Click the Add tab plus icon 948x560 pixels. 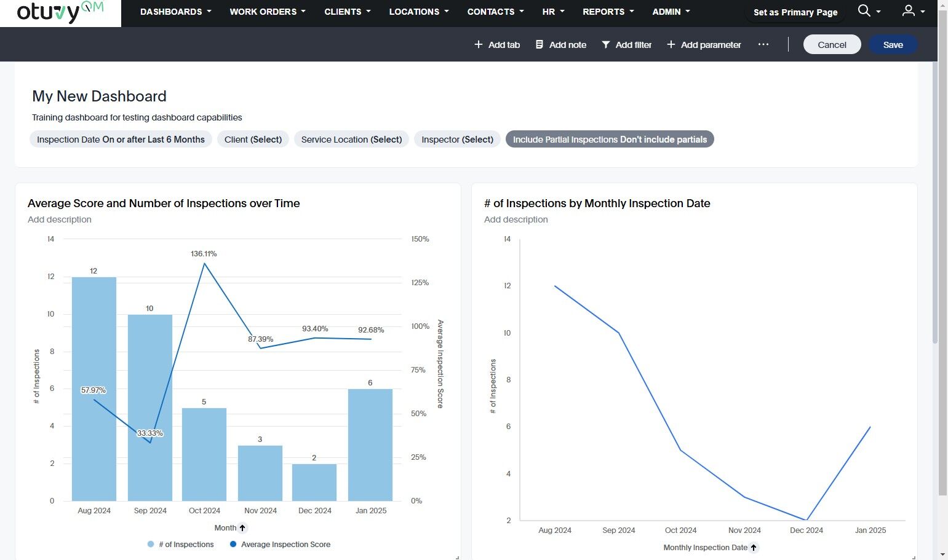(479, 44)
